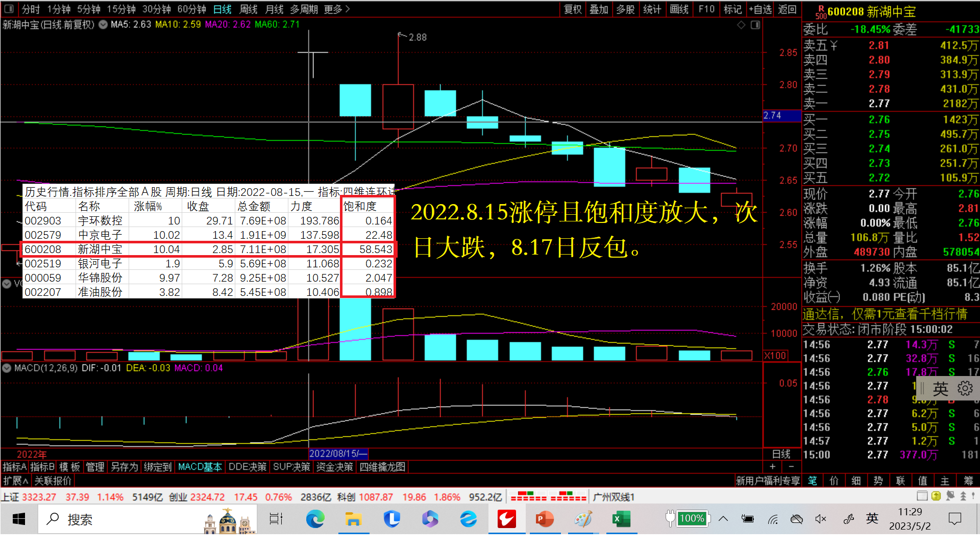
Task: Expand the 扩展 panel at bottom
Action: (15, 481)
